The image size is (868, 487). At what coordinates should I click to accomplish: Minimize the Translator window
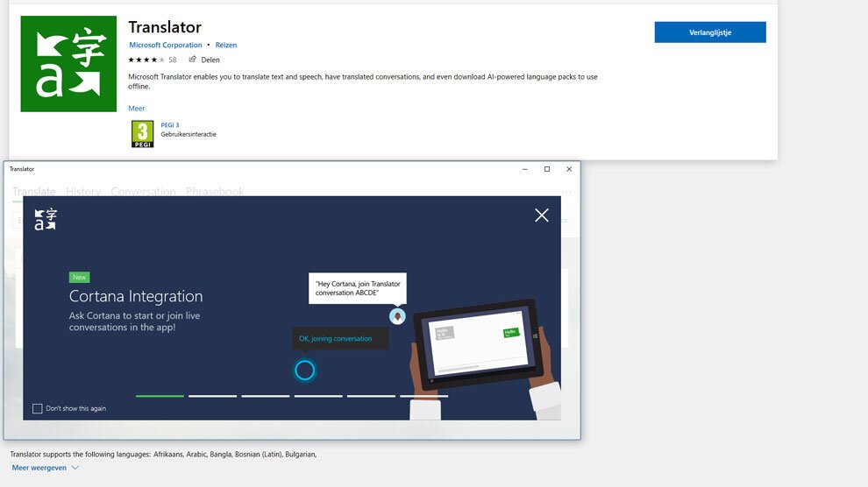pos(525,169)
